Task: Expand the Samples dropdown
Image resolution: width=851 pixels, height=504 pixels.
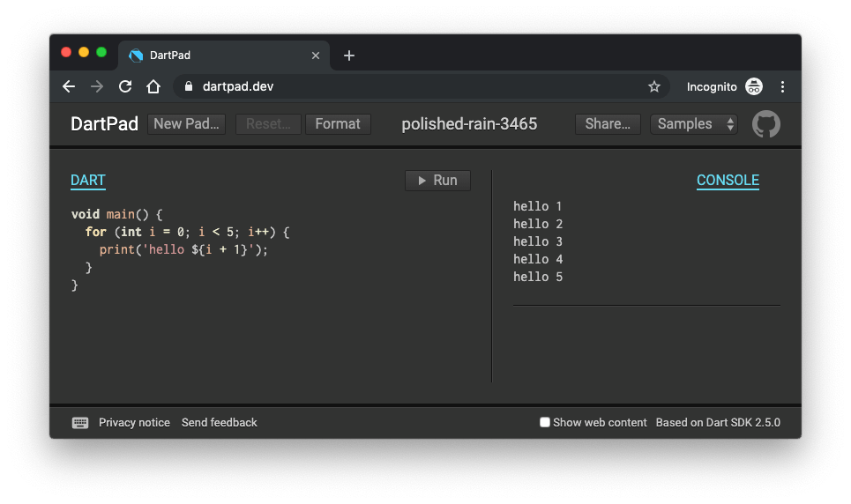Action: coord(694,124)
